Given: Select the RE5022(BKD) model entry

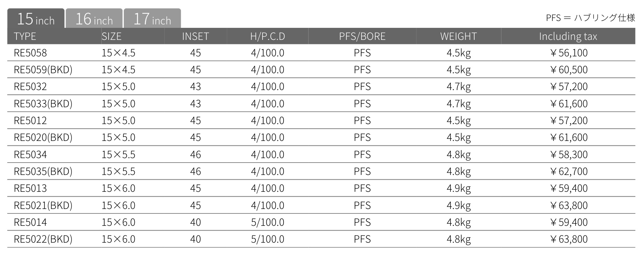Looking at the screenshot, I should tap(43, 239).
